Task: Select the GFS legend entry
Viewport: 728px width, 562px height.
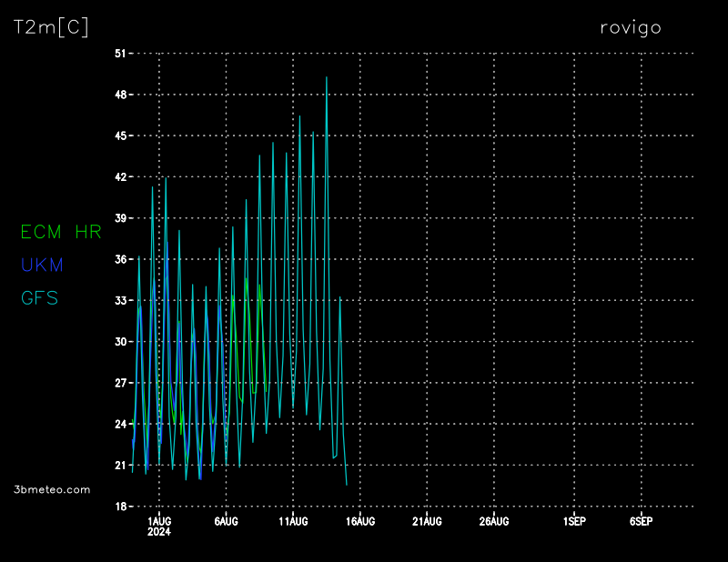Action: click(39, 297)
